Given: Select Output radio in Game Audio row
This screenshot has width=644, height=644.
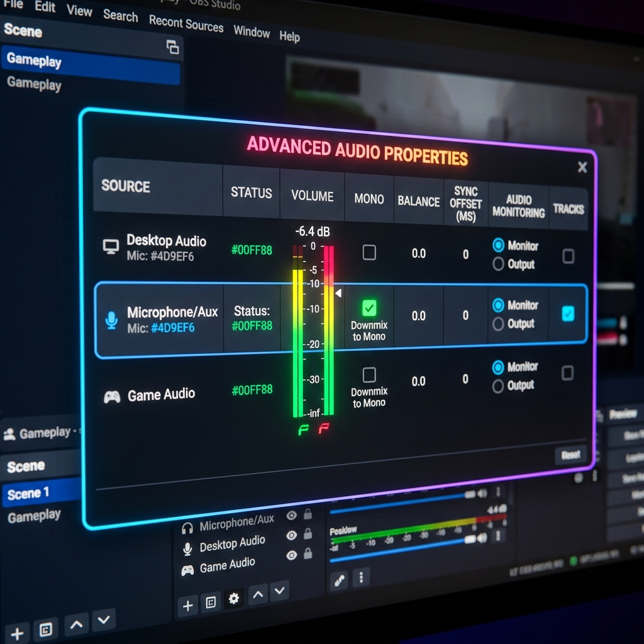Looking at the screenshot, I should (498, 386).
